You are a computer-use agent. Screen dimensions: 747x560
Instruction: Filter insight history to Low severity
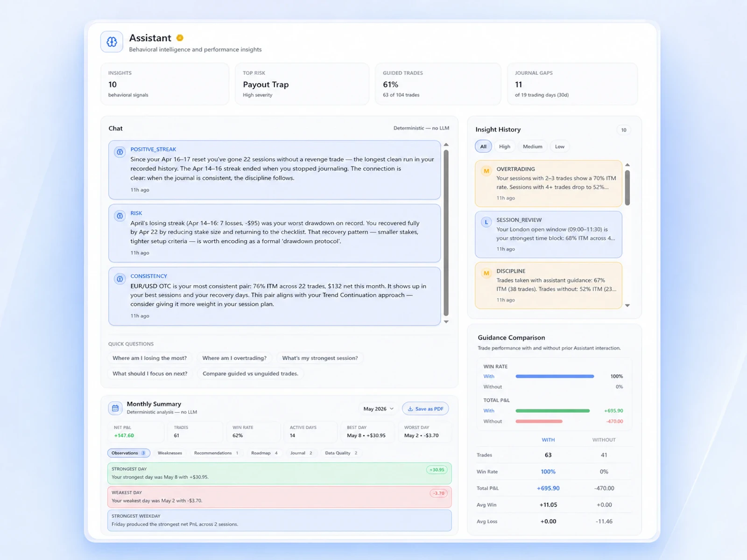(x=560, y=147)
